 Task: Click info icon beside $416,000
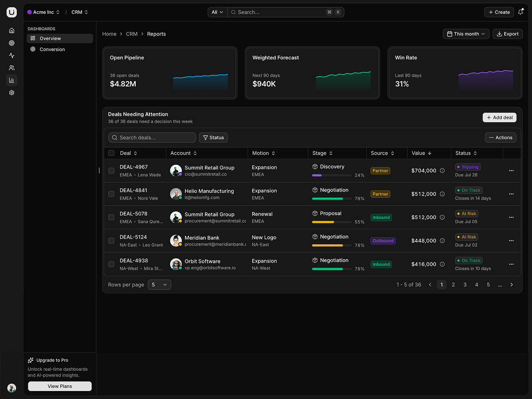[442, 264]
